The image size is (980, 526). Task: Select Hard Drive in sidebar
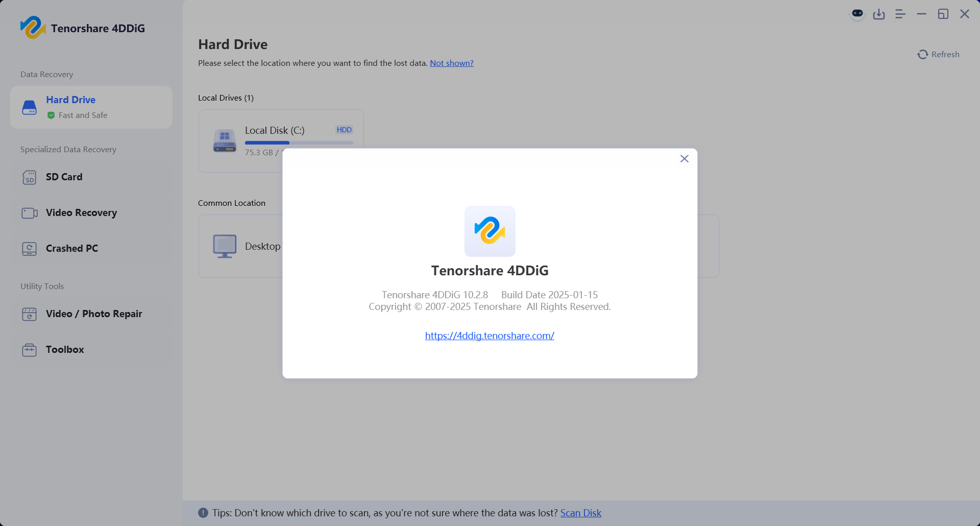(91, 107)
